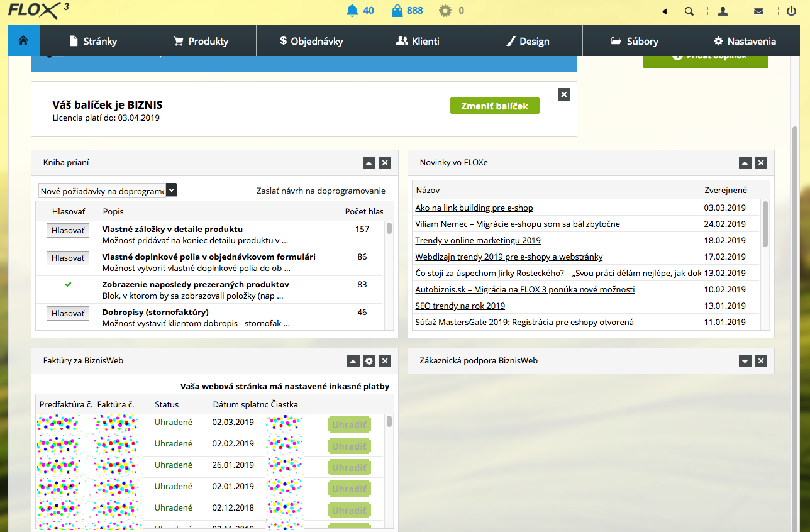Open shopping bag orders counter 888

click(406, 11)
